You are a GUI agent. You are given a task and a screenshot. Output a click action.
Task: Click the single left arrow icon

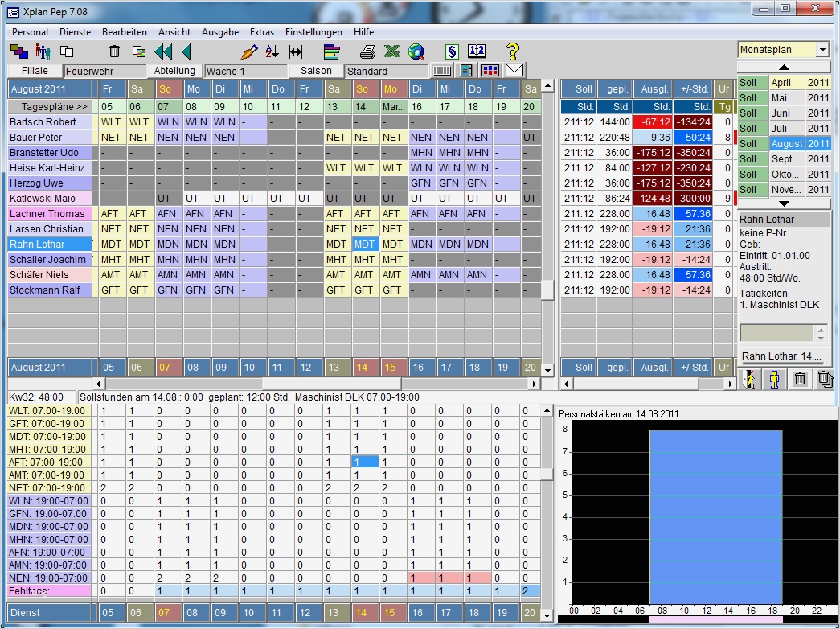(186, 51)
